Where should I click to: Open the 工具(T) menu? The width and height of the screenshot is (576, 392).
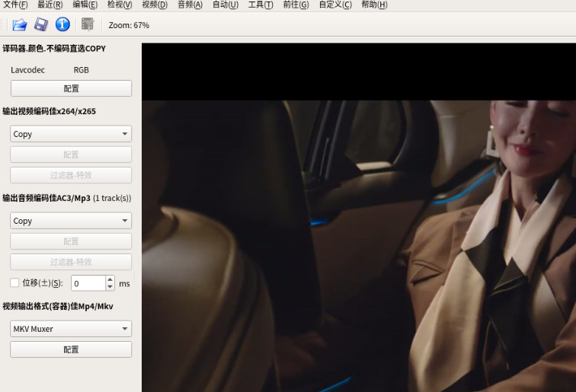tap(261, 5)
